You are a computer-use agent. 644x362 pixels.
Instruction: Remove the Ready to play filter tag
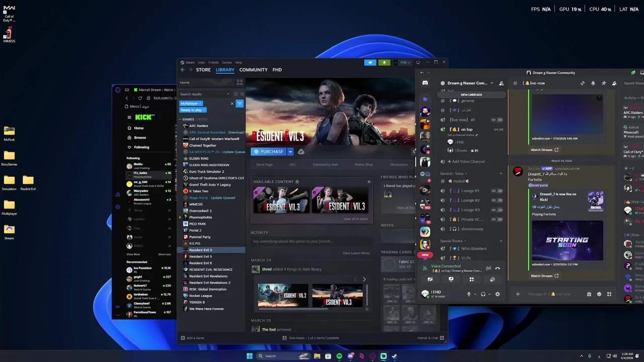(204, 110)
